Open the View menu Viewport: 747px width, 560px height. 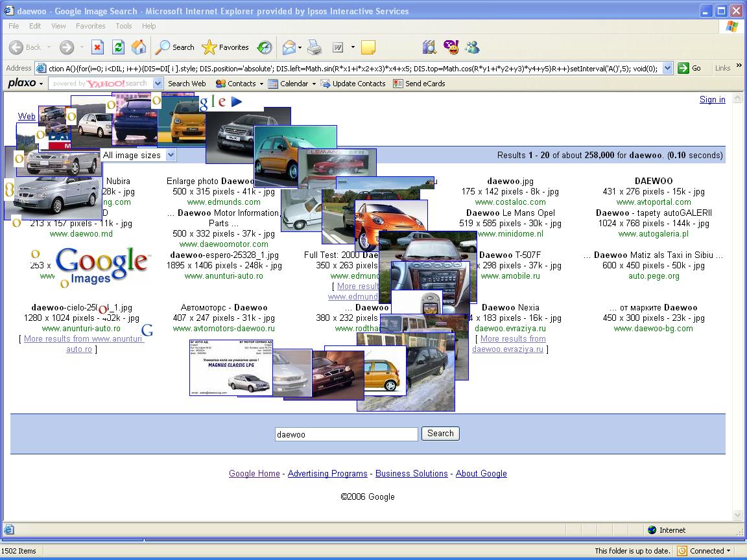[58, 26]
